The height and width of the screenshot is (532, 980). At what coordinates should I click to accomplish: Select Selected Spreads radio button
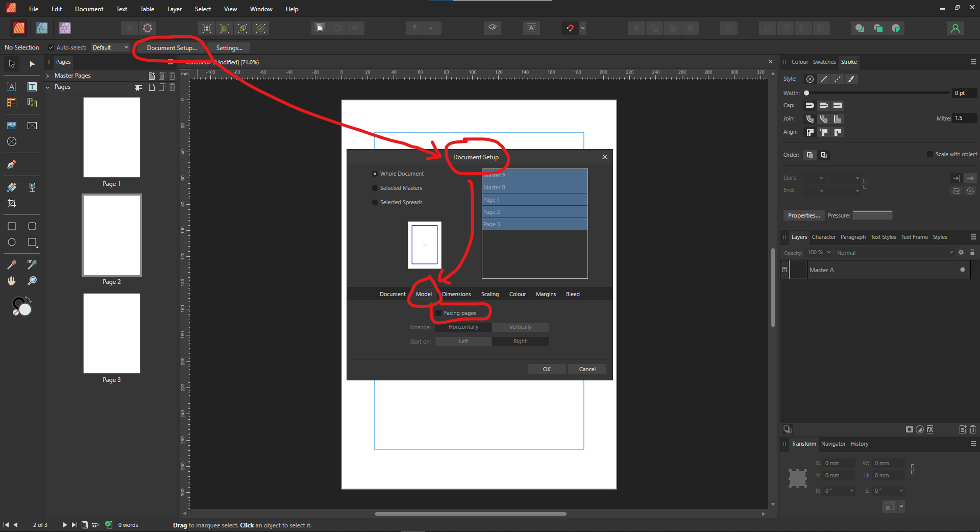point(375,203)
